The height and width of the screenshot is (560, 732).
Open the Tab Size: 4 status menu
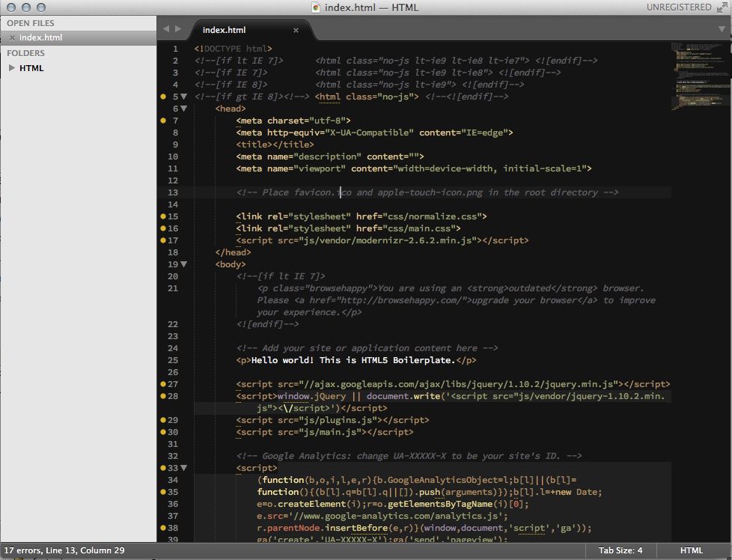click(620, 551)
